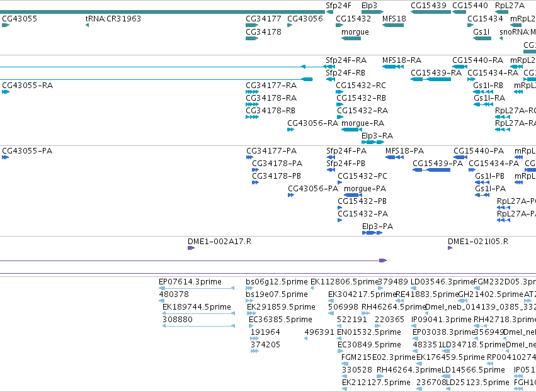Select the Gs1l-PA protein label
The image size is (536, 392).
click(490, 189)
